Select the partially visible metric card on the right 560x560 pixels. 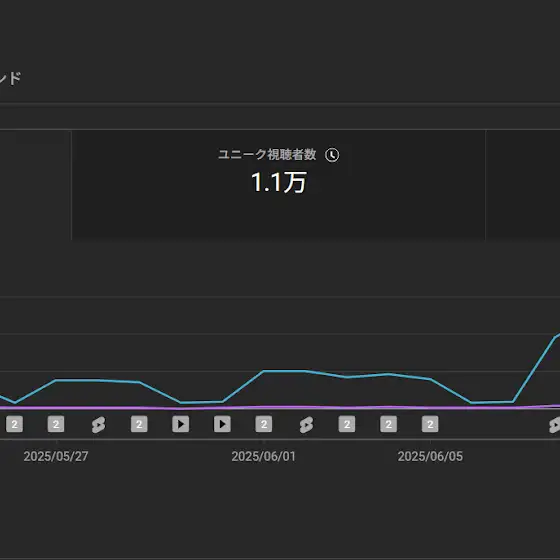click(x=523, y=185)
